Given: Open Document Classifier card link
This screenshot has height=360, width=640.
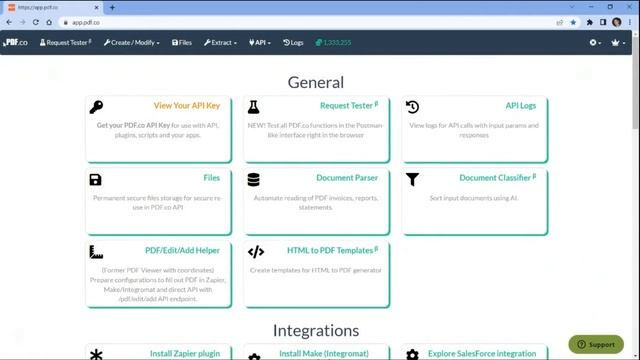Looking at the screenshot, I should coord(498,178).
